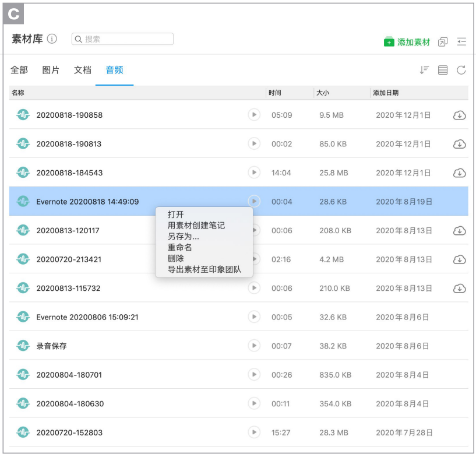The width and height of the screenshot is (476, 457).
Task: Select file name 20200813-115732
Action: click(x=68, y=288)
